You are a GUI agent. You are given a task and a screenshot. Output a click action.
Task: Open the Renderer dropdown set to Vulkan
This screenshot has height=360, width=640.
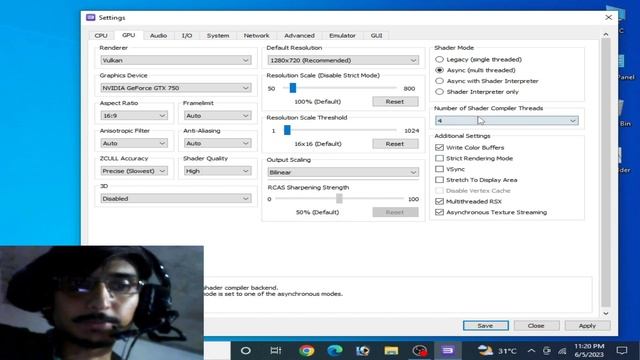tap(176, 60)
